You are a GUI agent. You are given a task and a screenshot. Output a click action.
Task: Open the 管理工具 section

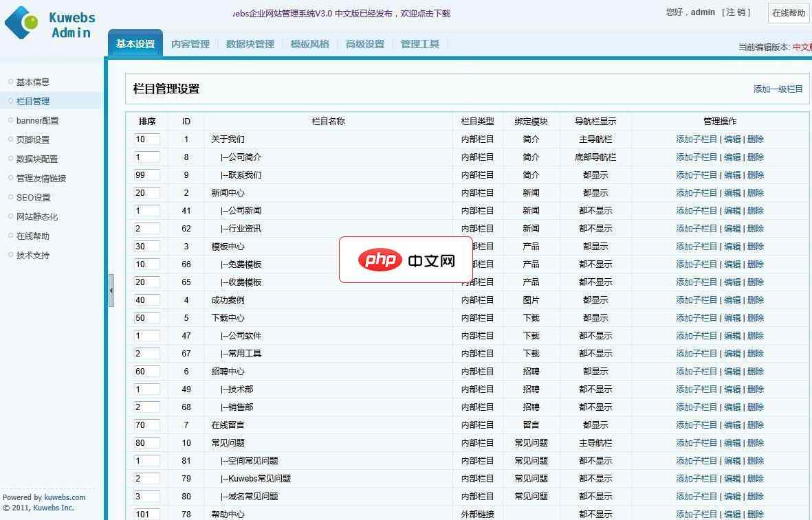(419, 43)
